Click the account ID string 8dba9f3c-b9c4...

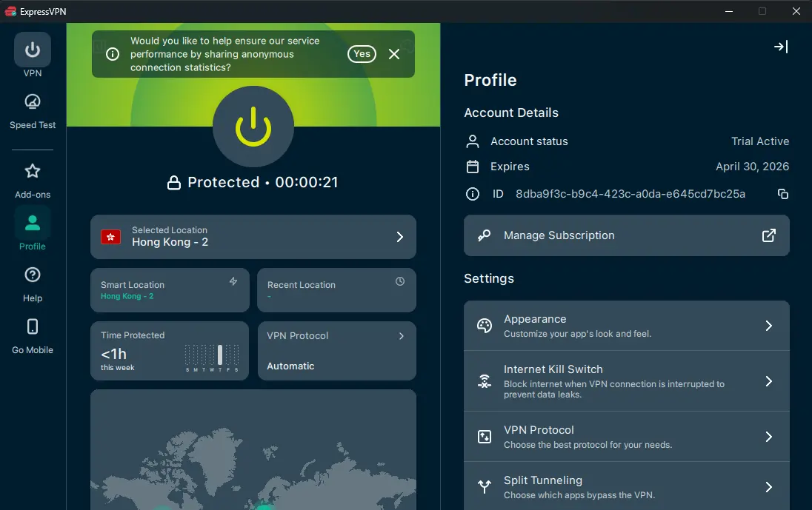[x=630, y=194]
